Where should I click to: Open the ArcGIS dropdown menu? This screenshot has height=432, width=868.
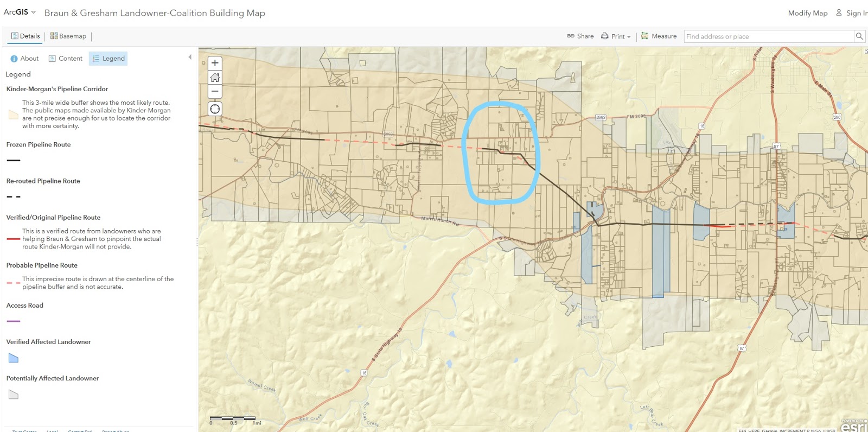click(x=20, y=12)
